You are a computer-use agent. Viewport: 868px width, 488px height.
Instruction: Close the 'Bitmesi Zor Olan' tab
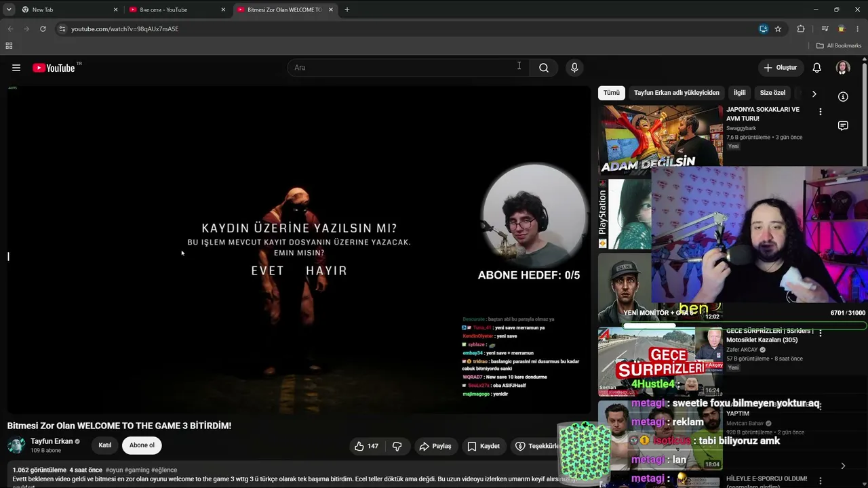point(331,9)
